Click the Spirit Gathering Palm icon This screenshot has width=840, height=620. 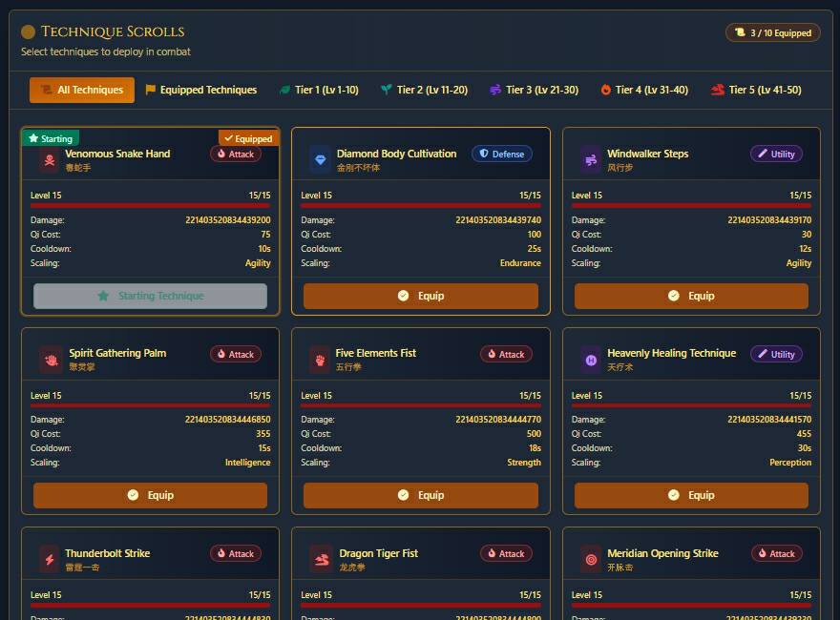(x=51, y=359)
